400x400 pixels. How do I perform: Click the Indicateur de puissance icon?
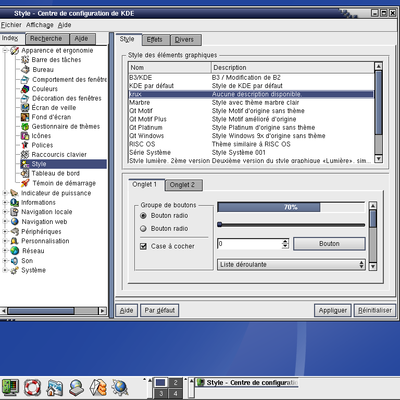click(x=14, y=193)
